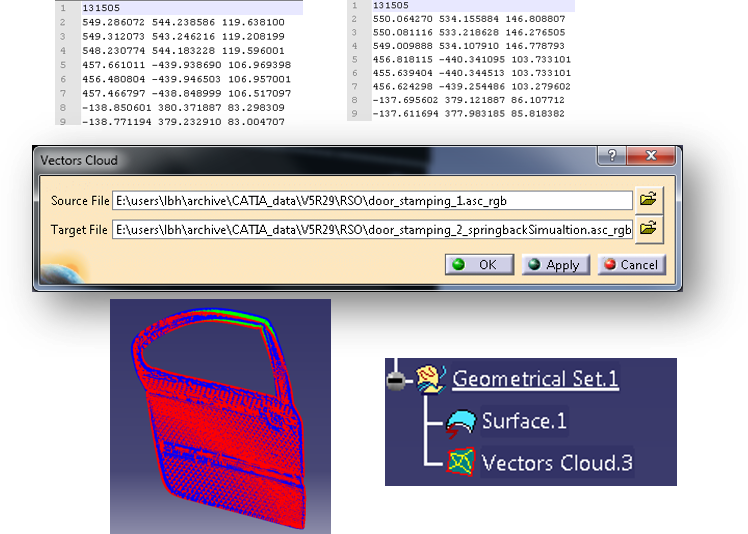This screenshot has width=748, height=534.
Task: Confirm with the OK button
Action: click(x=476, y=265)
